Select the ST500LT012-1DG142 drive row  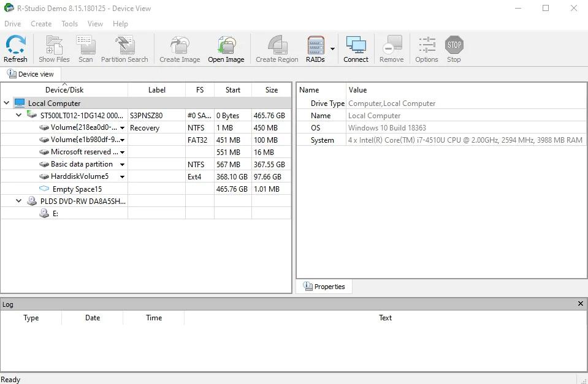(146, 115)
